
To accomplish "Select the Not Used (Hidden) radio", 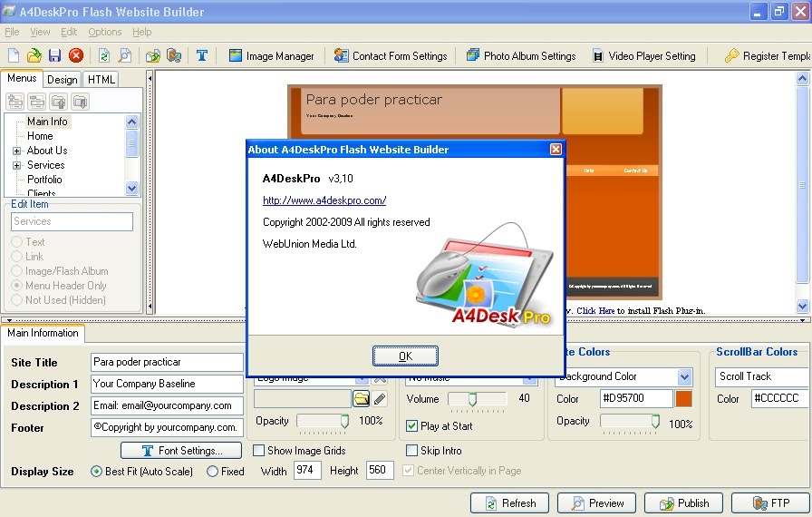I will pyautogui.click(x=17, y=300).
